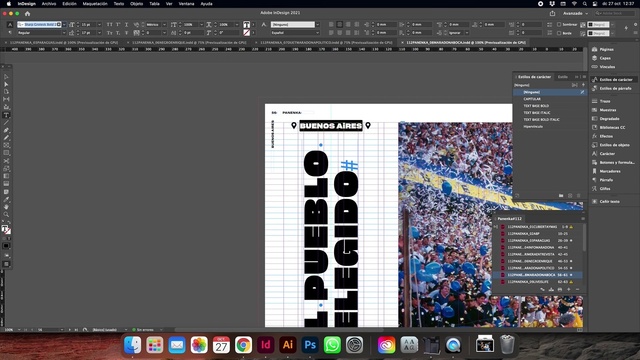Switch to the 07DUETMARADONAPOLITICO document tab

click(326, 42)
